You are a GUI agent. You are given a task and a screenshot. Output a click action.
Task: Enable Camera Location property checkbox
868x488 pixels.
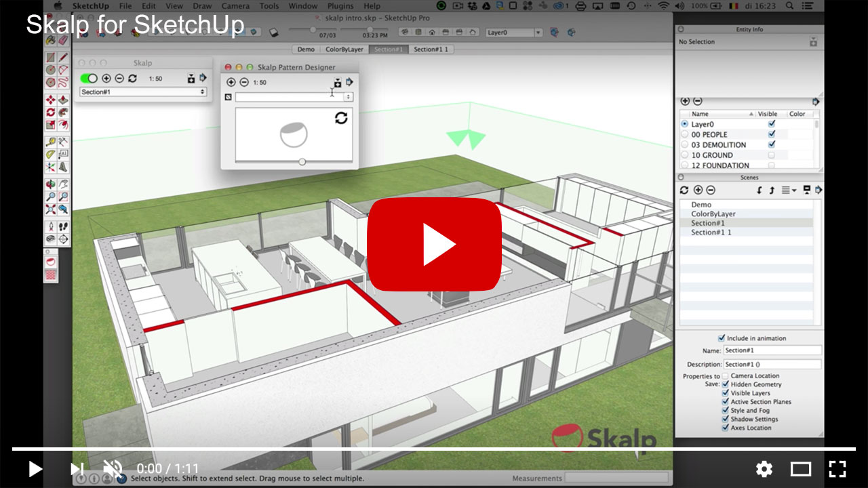(x=726, y=375)
